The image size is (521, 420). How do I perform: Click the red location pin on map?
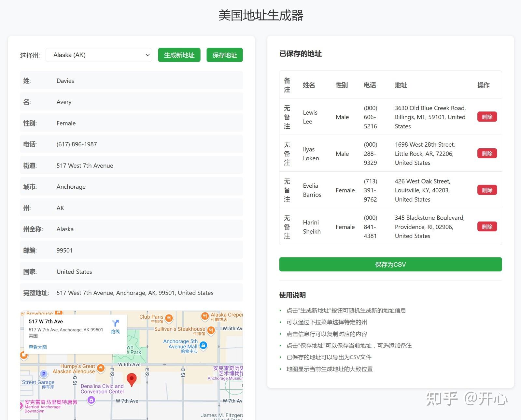coord(132,380)
